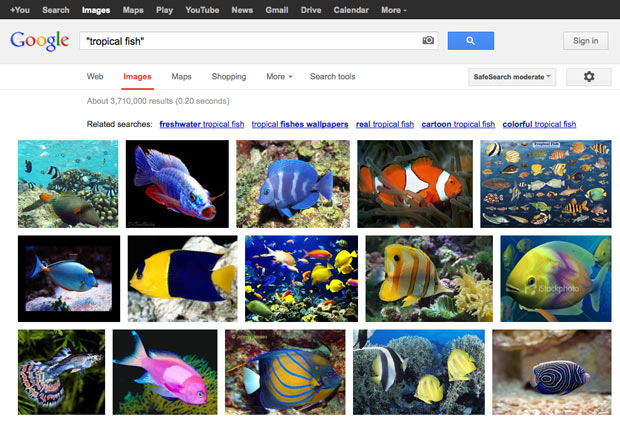Viewport: 620px width, 422px height.
Task: Click the camera search-by-image icon
Action: click(428, 40)
